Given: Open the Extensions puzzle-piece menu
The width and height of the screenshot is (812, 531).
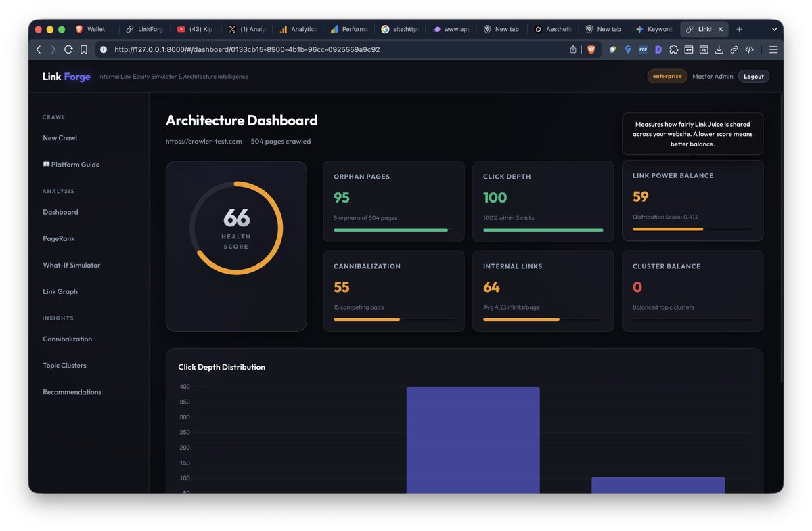Looking at the screenshot, I should (673, 49).
